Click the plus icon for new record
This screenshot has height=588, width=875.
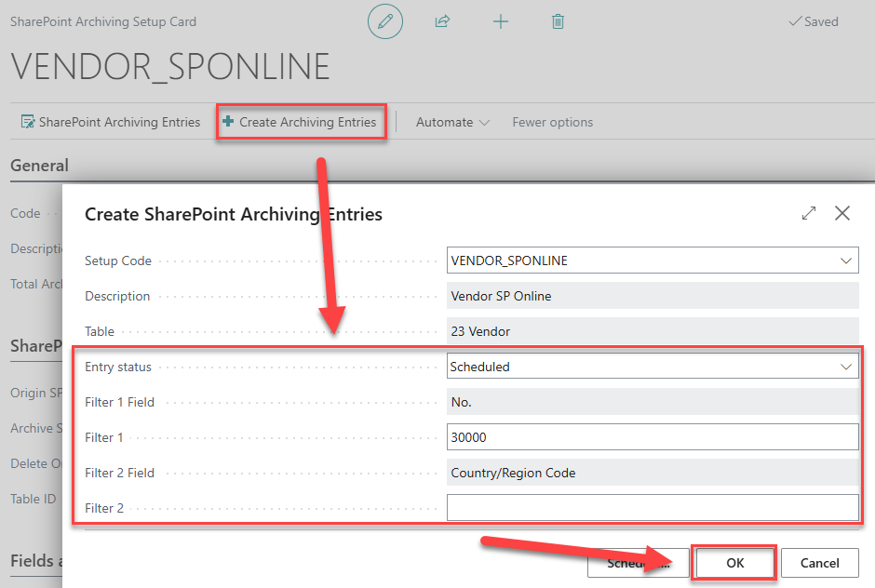coord(501,21)
